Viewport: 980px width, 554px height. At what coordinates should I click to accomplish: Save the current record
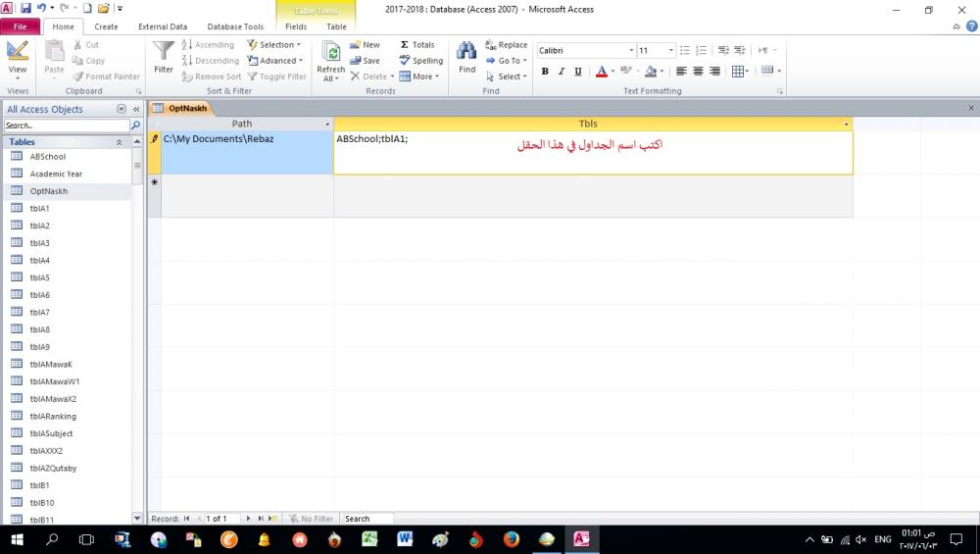point(365,61)
